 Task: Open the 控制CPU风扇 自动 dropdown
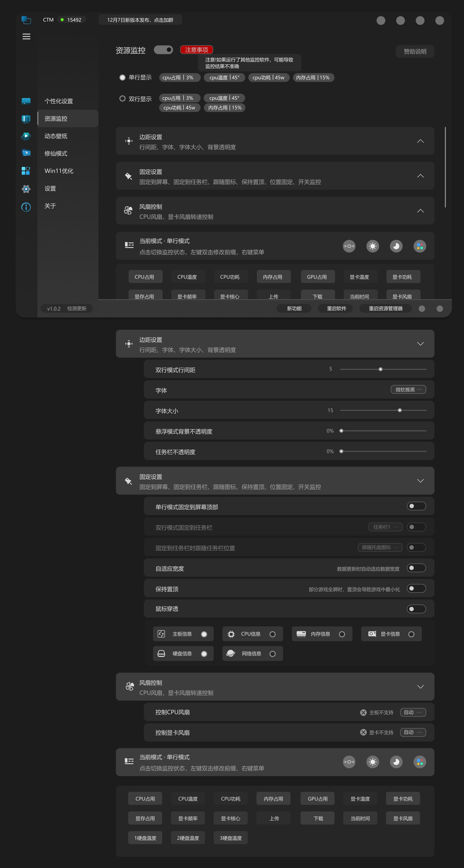[x=413, y=712]
